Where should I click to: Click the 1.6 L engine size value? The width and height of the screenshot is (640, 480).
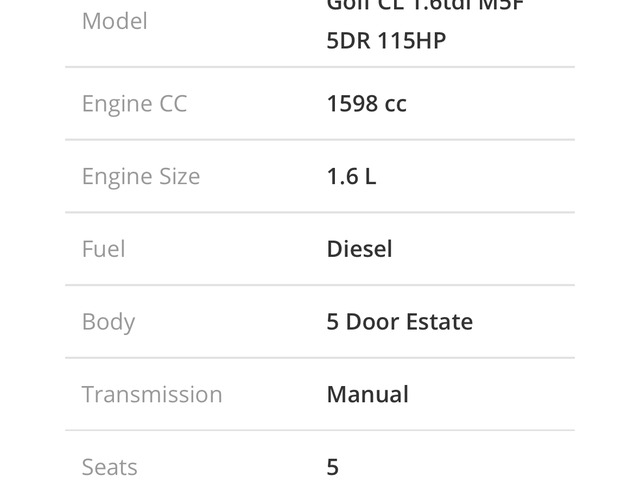tap(351, 177)
